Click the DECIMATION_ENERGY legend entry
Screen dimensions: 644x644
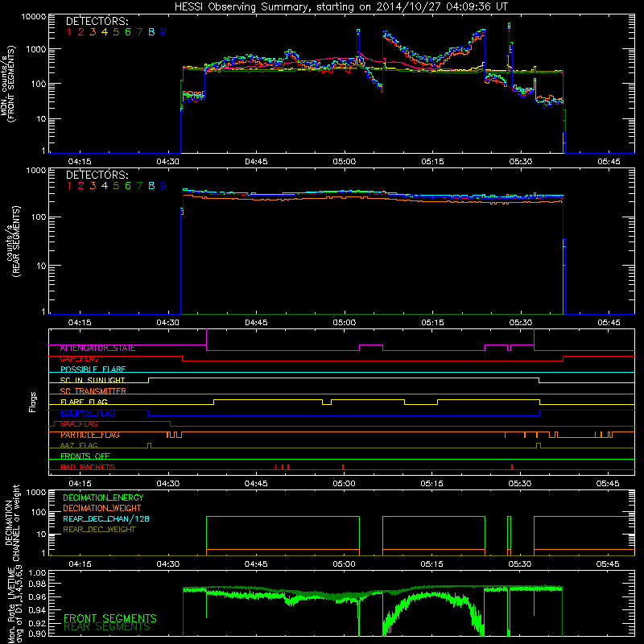pos(103,497)
